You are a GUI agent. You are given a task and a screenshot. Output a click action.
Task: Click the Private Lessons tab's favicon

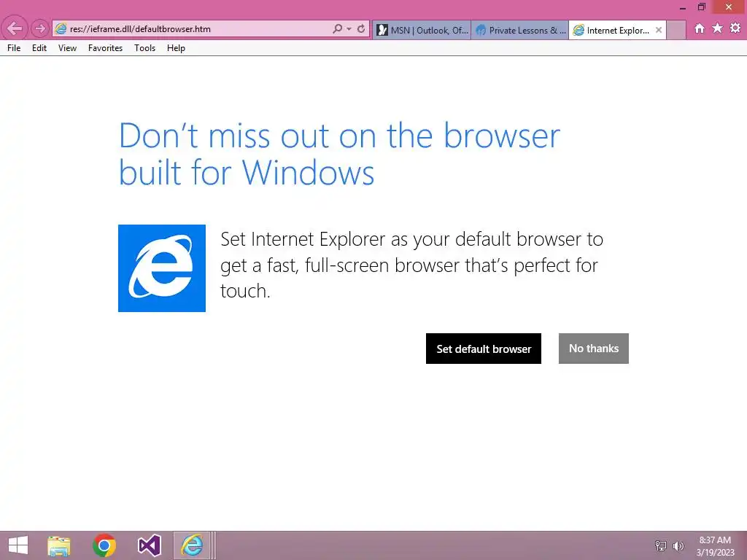tap(481, 31)
